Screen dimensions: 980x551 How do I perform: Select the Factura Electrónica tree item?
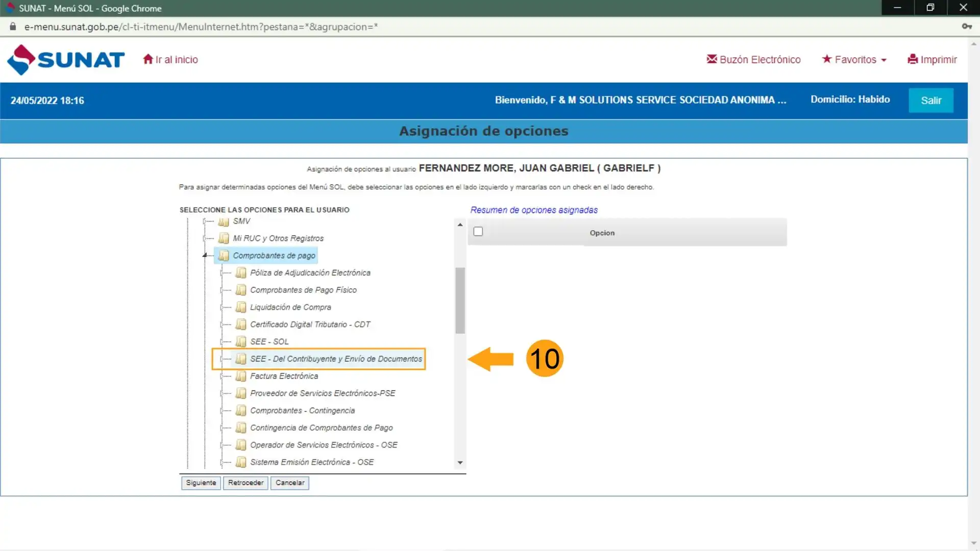tap(284, 376)
